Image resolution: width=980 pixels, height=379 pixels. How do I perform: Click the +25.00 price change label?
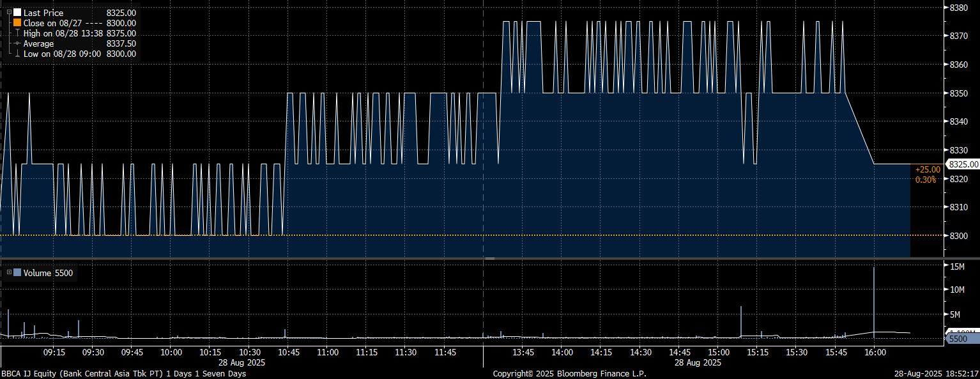pyautogui.click(x=927, y=169)
